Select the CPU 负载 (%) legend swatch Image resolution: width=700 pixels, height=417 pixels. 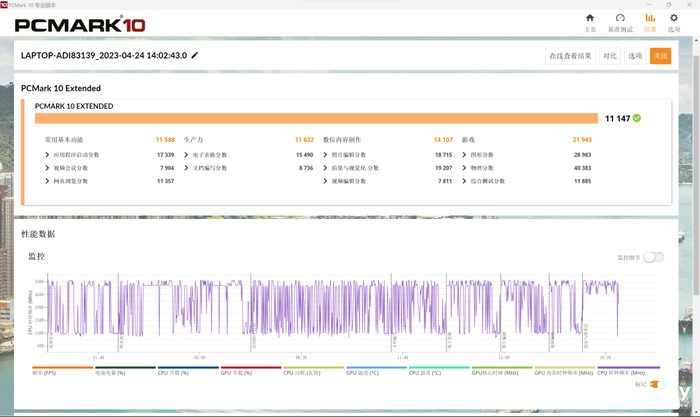[188, 367]
